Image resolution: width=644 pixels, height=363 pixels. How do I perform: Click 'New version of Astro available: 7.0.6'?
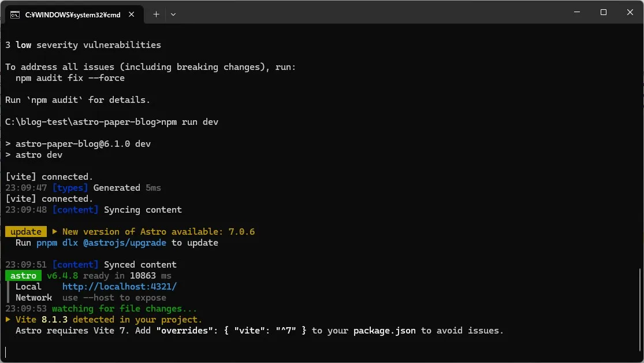(158, 231)
